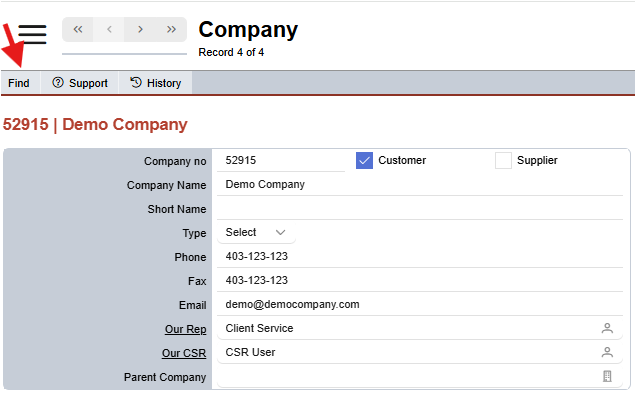Open the hamburger main menu
635x400 pixels.
point(33,34)
